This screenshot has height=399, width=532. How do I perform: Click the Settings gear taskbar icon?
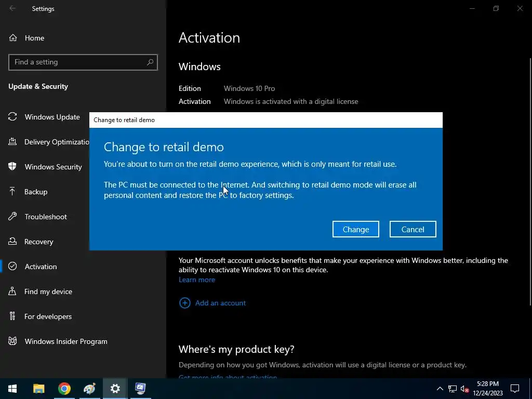coord(115,389)
